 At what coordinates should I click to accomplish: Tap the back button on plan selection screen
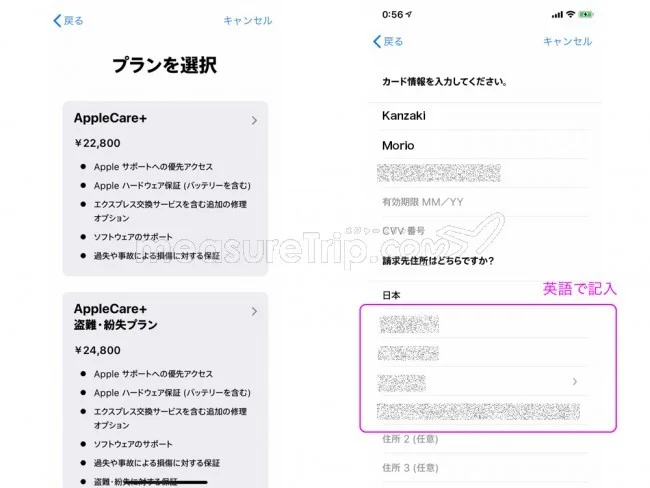click(x=68, y=20)
